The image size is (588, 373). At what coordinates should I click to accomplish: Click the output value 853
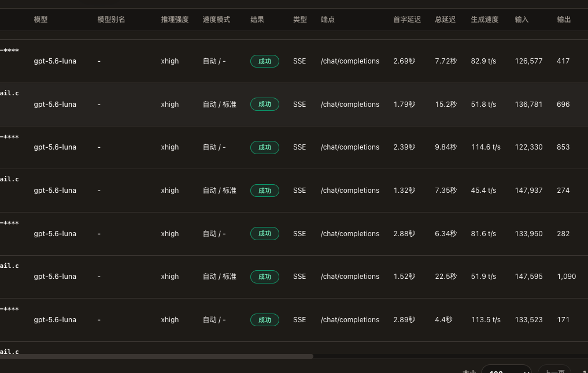point(563,147)
